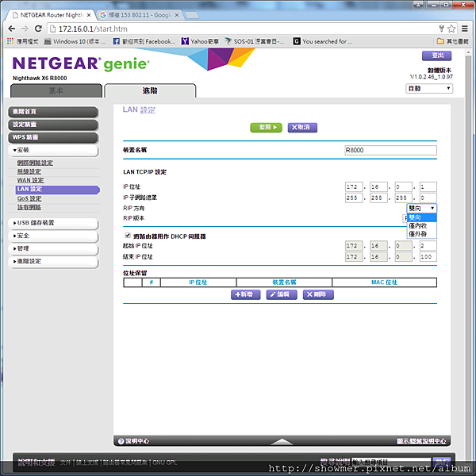Viewport: 476px width, 476px height.
Task: Click the browser forward arrow
Action: coord(25,29)
